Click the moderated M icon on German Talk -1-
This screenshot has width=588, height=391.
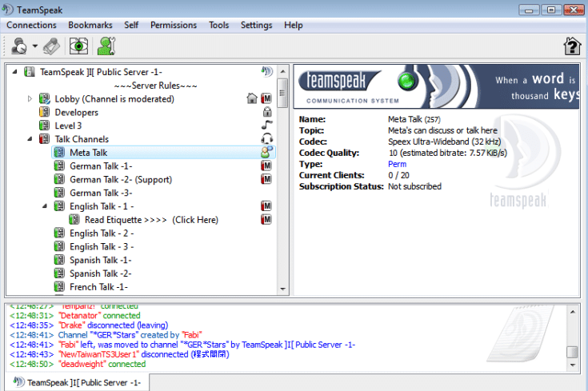(x=267, y=166)
